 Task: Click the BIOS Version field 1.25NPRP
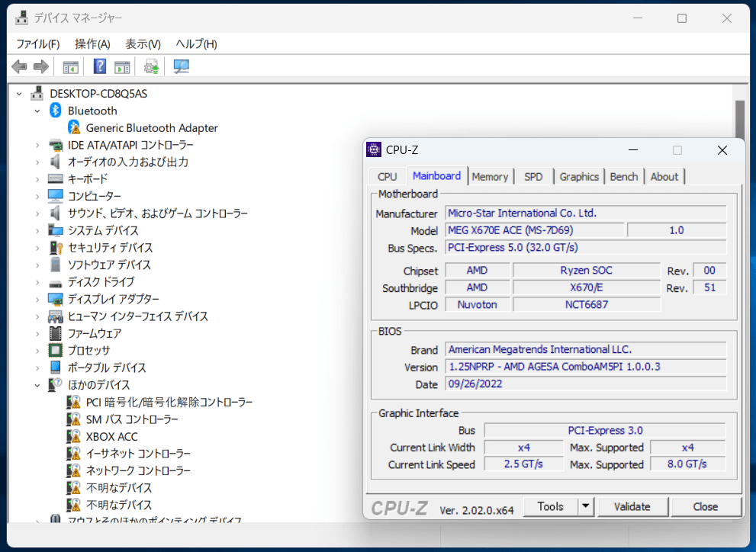(586, 367)
